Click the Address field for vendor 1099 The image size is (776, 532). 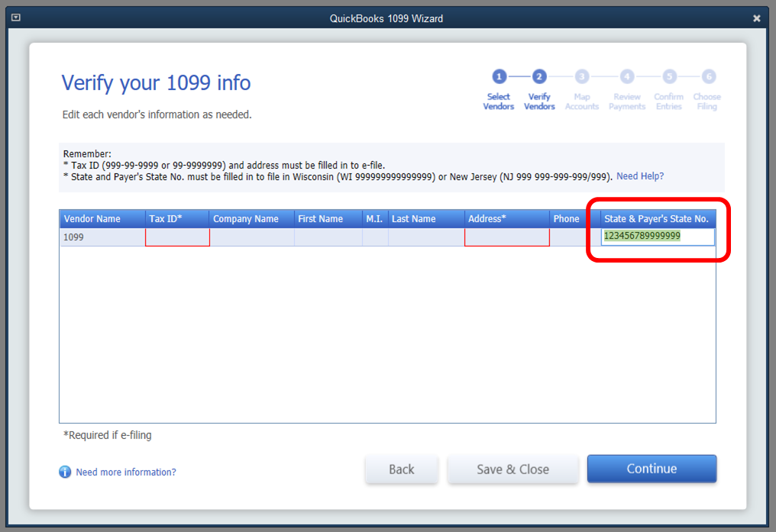point(507,237)
